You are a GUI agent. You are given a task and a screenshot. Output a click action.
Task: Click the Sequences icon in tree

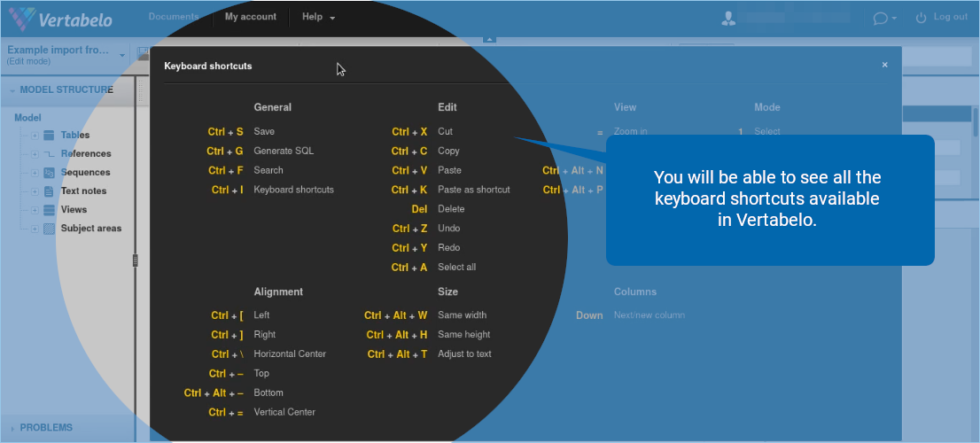pyautogui.click(x=49, y=173)
